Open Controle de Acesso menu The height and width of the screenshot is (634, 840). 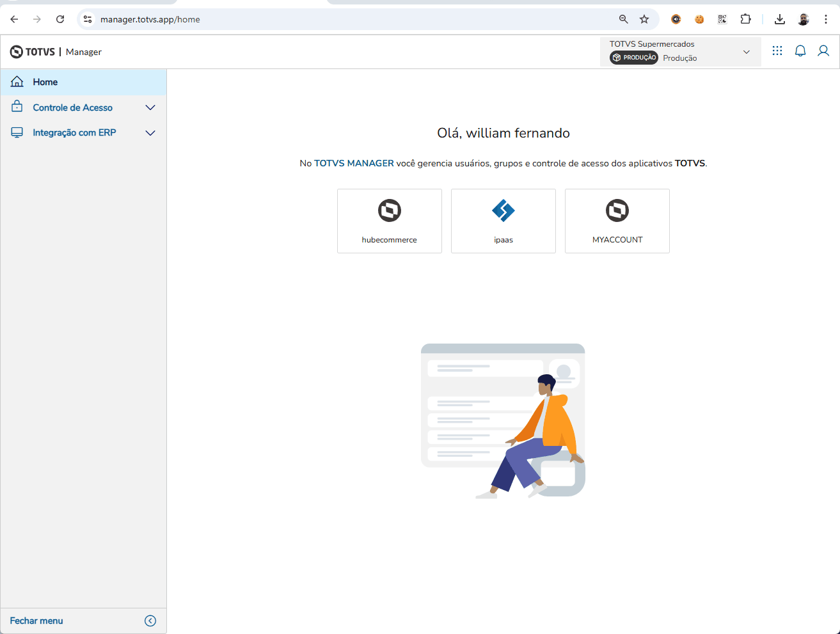[83, 107]
